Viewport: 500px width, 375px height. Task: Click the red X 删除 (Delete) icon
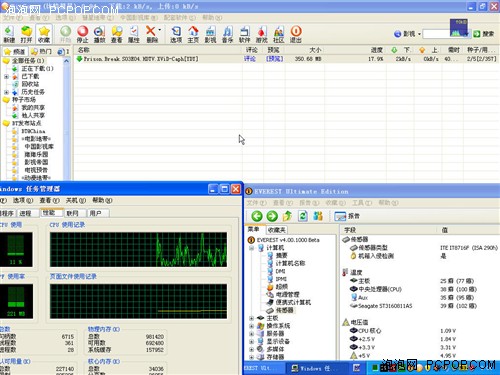(151, 34)
